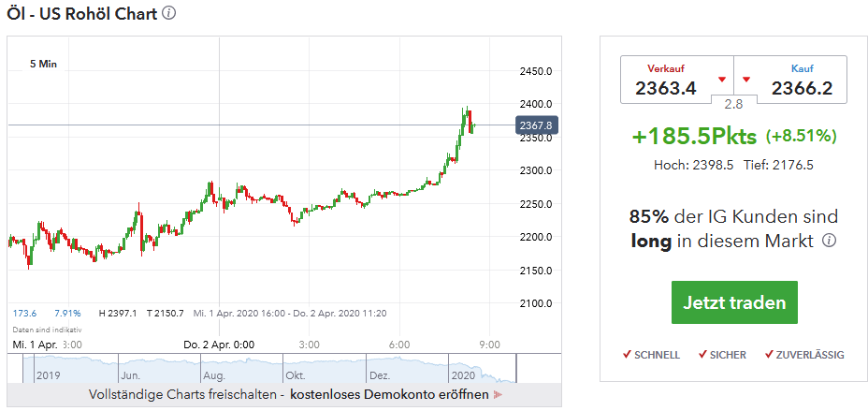
Task: Click the info icon beside the chart title
Action: [x=168, y=14]
